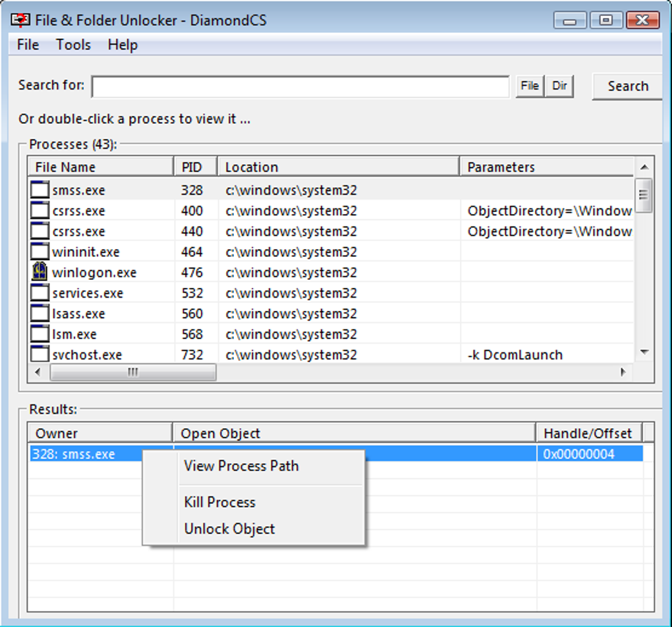Select the lsass.exe row
Image resolution: width=672 pixels, height=627 pixels.
point(331,313)
